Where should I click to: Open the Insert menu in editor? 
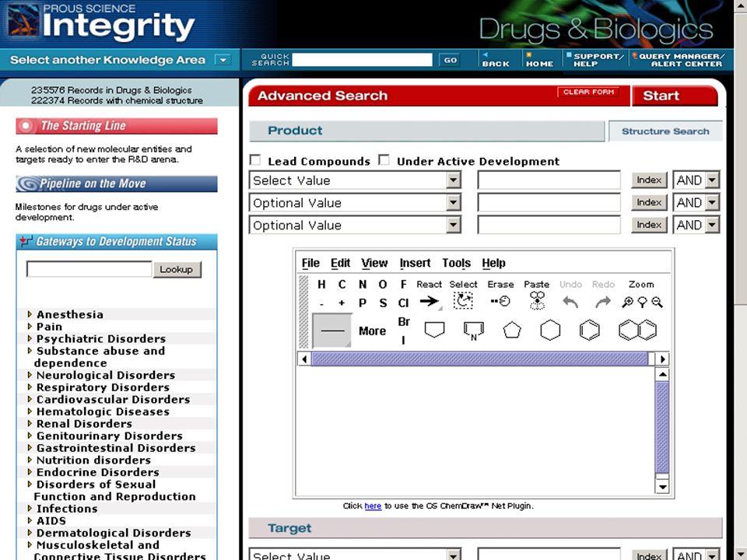pos(415,263)
